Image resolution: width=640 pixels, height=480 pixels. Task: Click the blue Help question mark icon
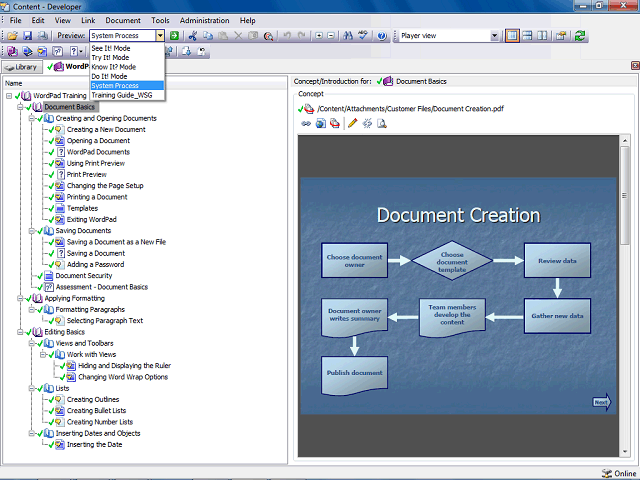coord(382,36)
